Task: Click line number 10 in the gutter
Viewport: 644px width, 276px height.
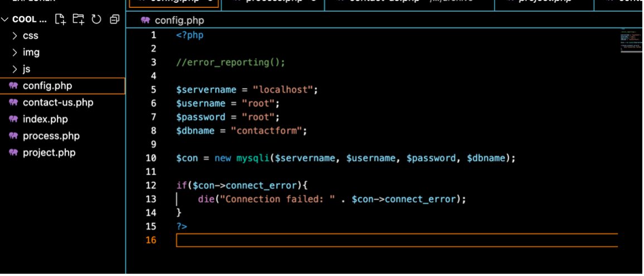Action: pos(151,158)
